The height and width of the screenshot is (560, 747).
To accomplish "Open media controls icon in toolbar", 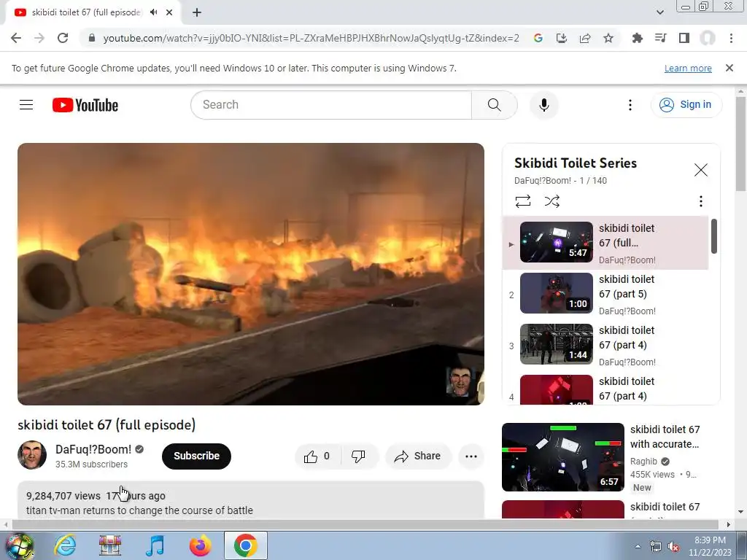I will [x=660, y=38].
